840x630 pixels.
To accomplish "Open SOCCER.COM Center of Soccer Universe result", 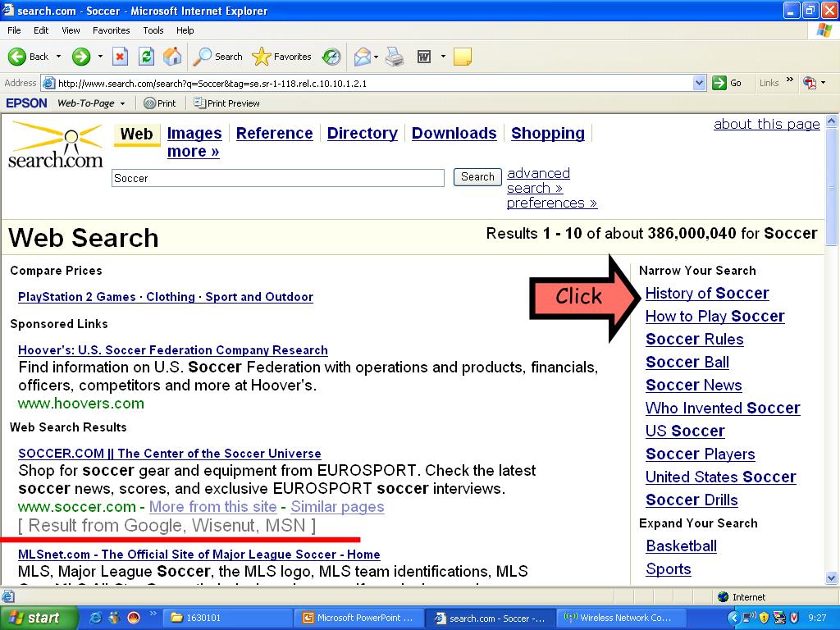I will click(170, 453).
